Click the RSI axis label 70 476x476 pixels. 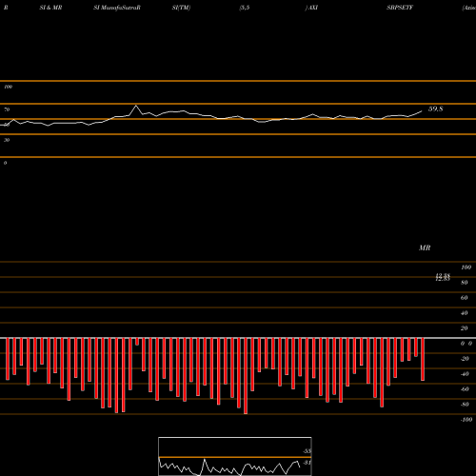pos(7,109)
